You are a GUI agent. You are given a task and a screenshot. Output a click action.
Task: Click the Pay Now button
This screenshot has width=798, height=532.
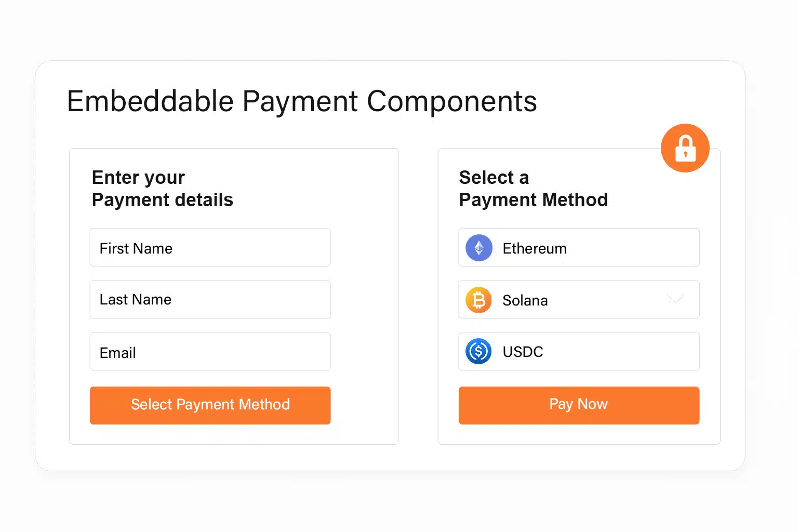(x=578, y=405)
